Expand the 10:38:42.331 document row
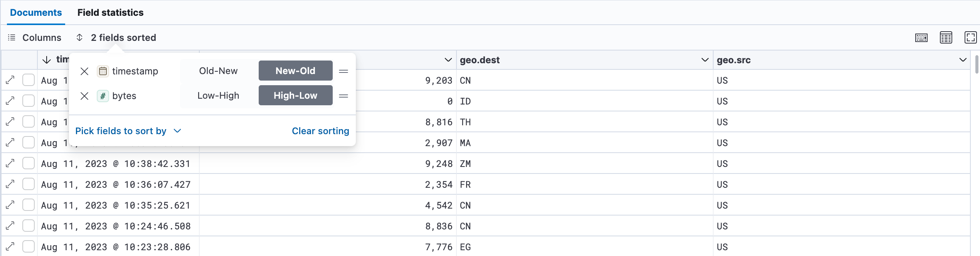This screenshot has width=980, height=256. coord(10,163)
